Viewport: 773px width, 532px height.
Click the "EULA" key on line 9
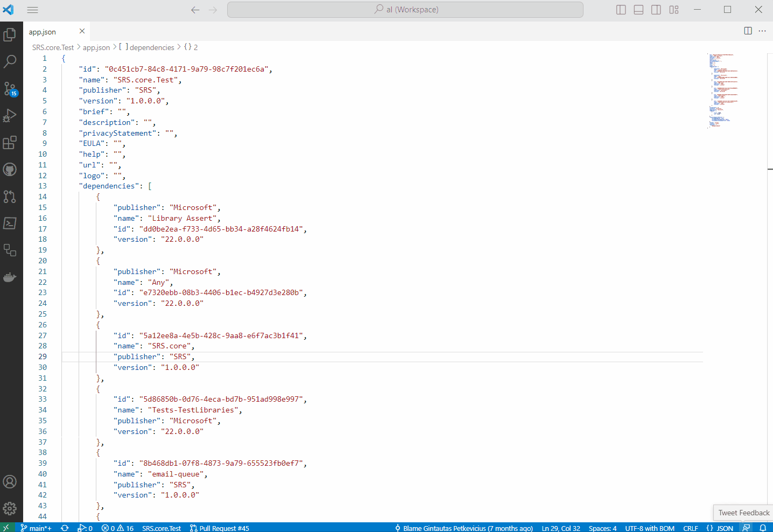pyautogui.click(x=92, y=143)
